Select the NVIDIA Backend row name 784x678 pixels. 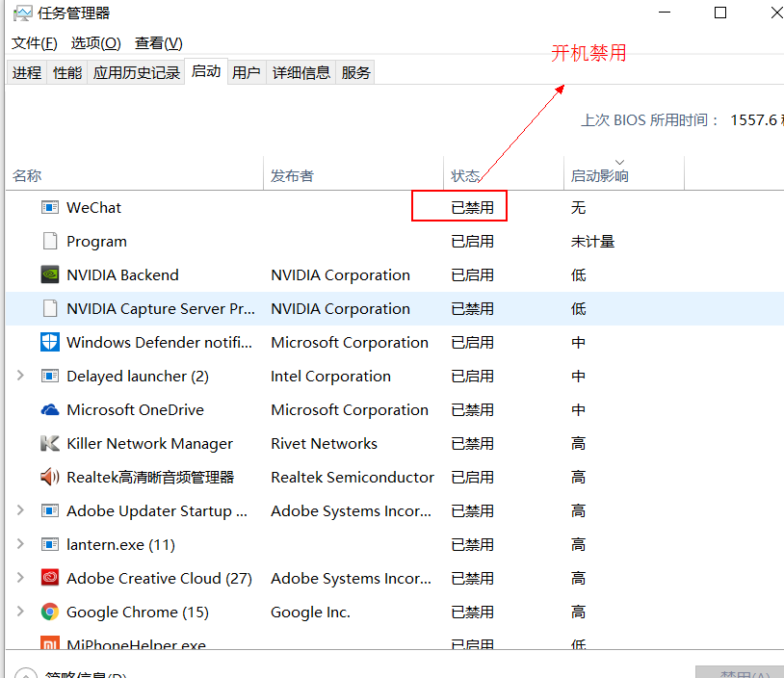point(122,275)
